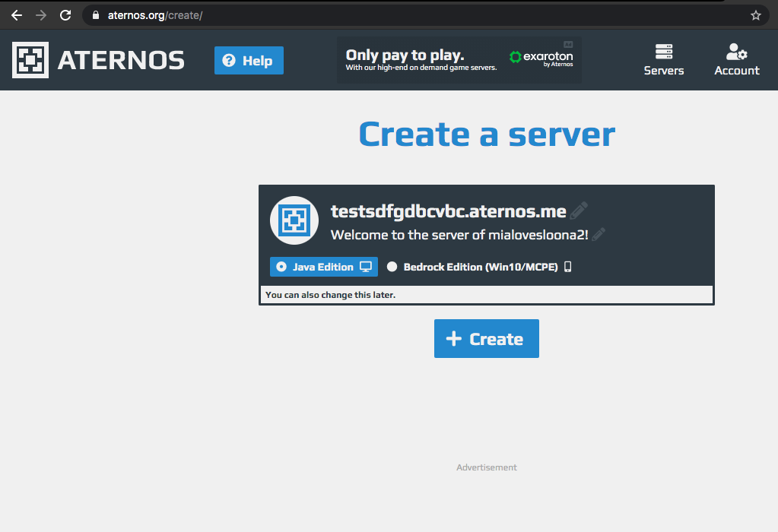Image resolution: width=778 pixels, height=532 pixels.
Task: Bookmark this page with star icon
Action: 756,15
